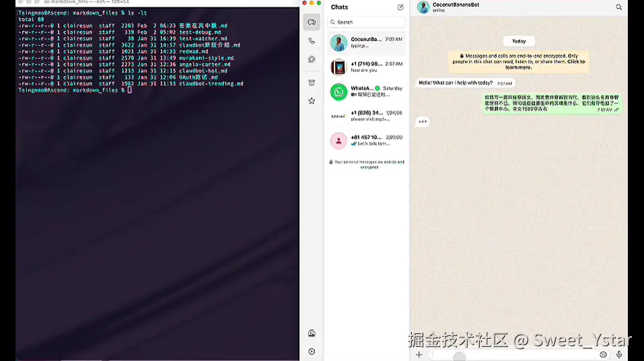
Task: Open CoconutBananaBot avatar in chat header
Action: coord(423,7)
